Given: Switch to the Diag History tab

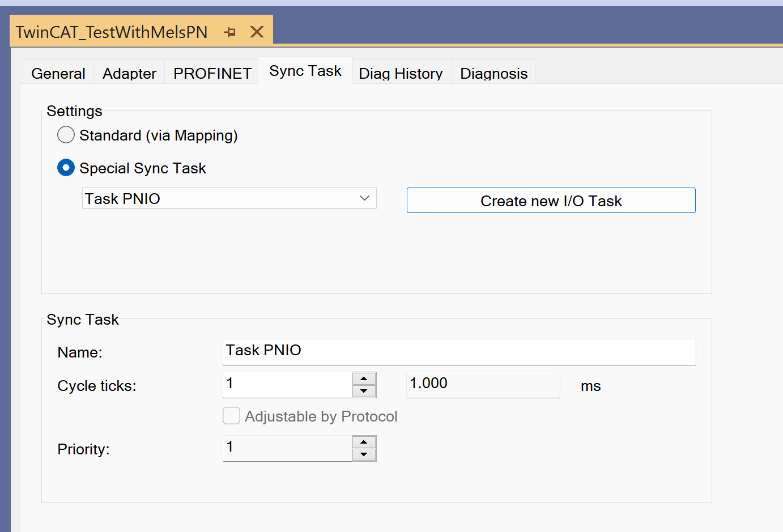Looking at the screenshot, I should click(x=401, y=73).
